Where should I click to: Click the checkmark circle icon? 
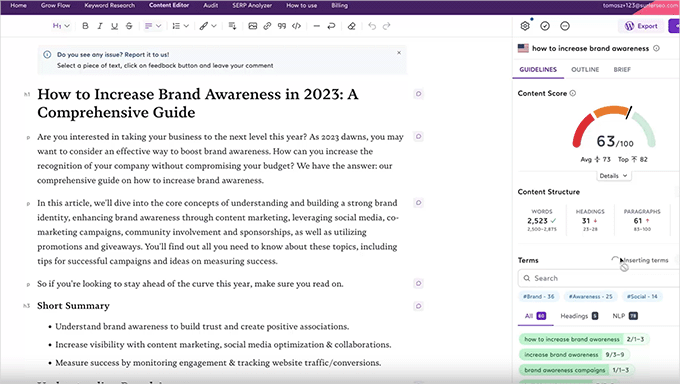tap(545, 26)
